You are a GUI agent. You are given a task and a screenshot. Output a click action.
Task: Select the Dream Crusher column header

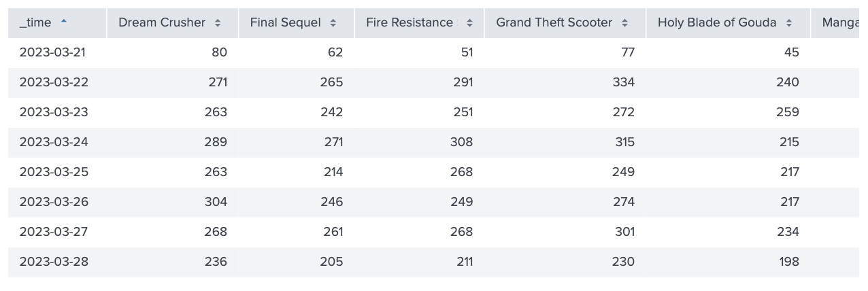pos(173,23)
